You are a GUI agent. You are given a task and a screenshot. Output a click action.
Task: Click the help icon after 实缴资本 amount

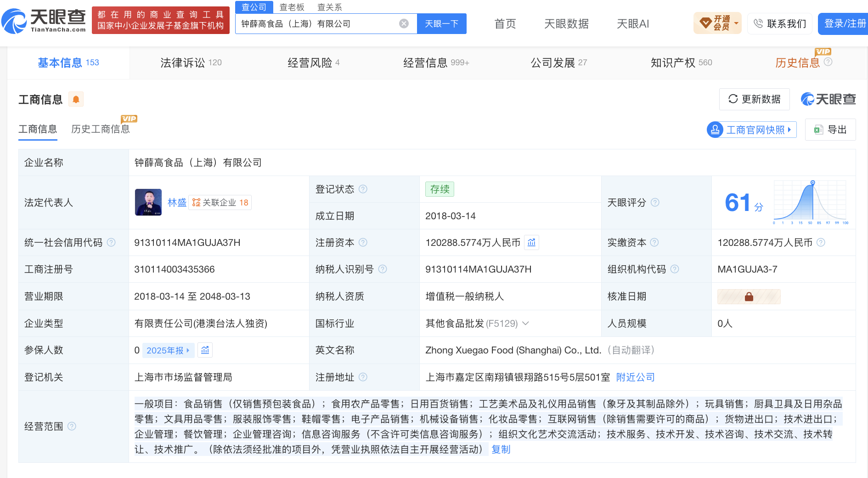click(821, 242)
